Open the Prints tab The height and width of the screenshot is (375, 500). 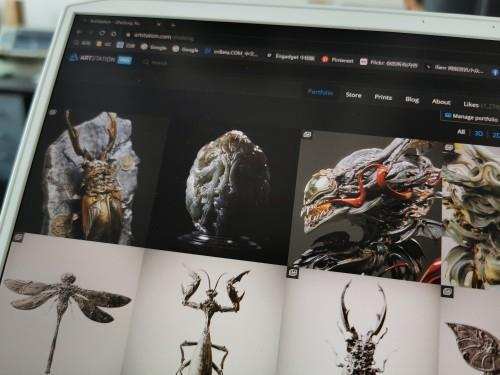click(383, 97)
